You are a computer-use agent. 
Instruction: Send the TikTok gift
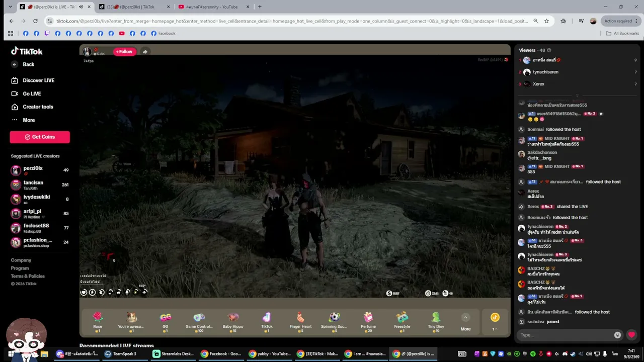(267, 321)
